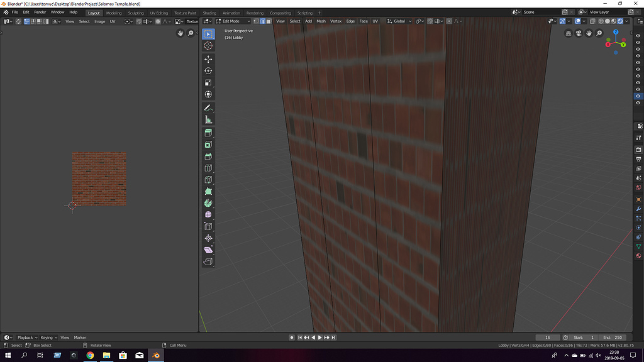Viewport: 644px width, 362px height.
Task: Toggle X-ray display mode
Action: [592, 21]
